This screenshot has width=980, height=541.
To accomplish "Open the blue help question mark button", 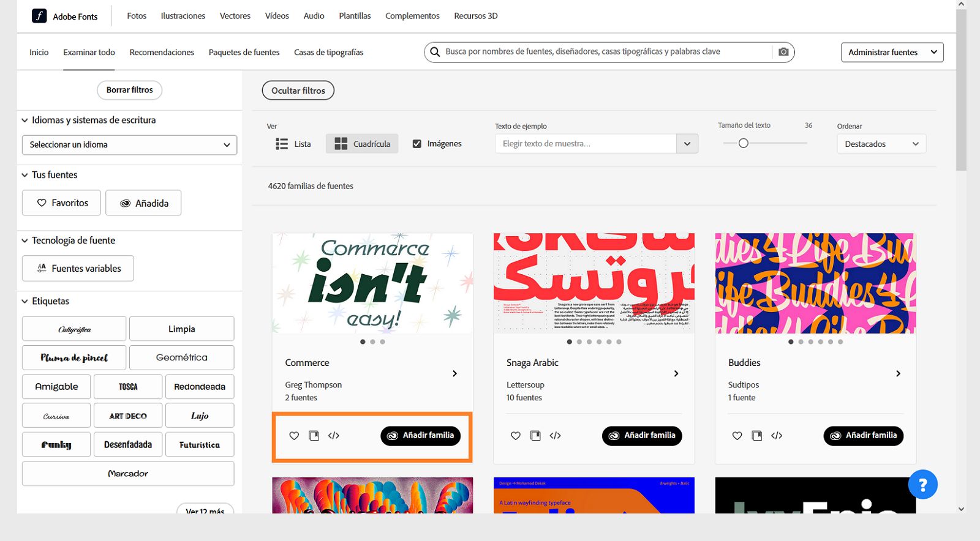I will tap(923, 485).
